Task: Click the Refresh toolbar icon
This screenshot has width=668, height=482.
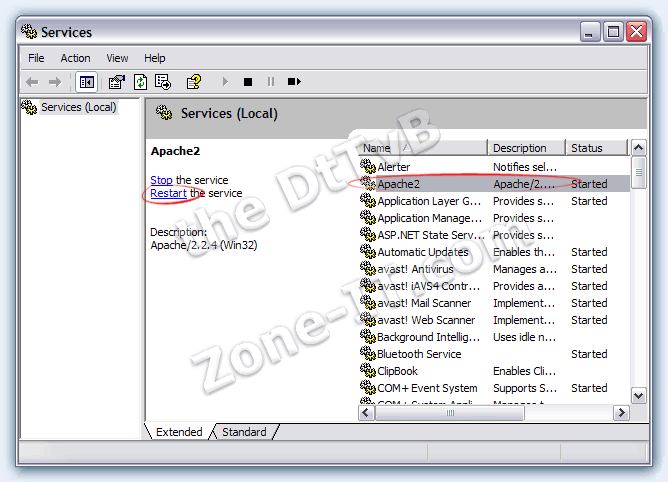Action: click(140, 82)
